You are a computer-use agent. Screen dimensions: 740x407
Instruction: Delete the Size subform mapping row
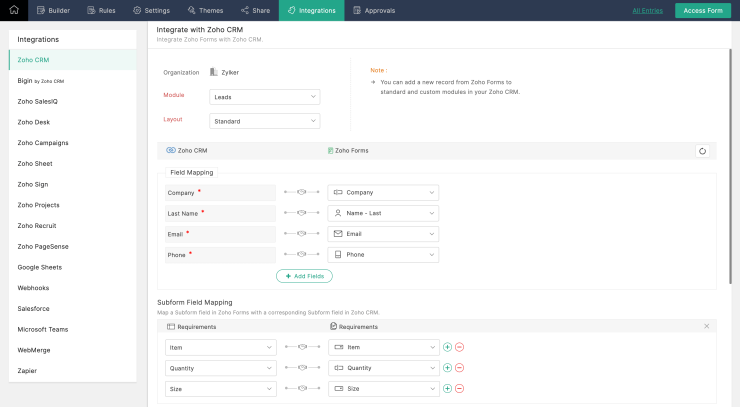pyautogui.click(x=460, y=388)
